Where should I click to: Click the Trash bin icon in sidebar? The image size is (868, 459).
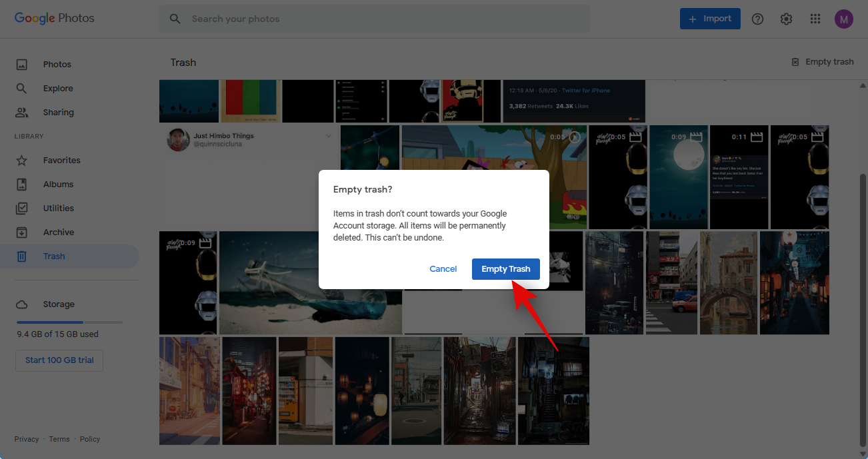pyautogui.click(x=22, y=256)
